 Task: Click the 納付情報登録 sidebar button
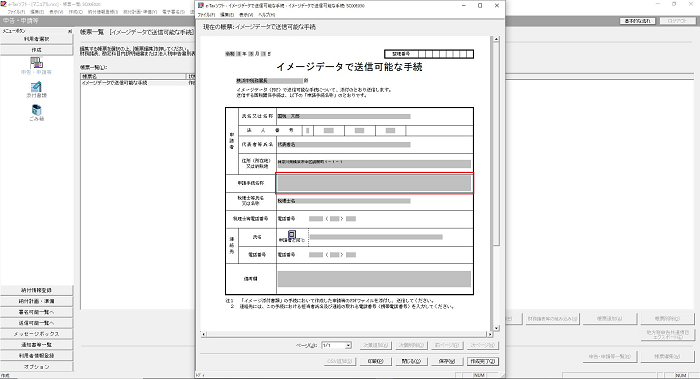(x=37, y=290)
